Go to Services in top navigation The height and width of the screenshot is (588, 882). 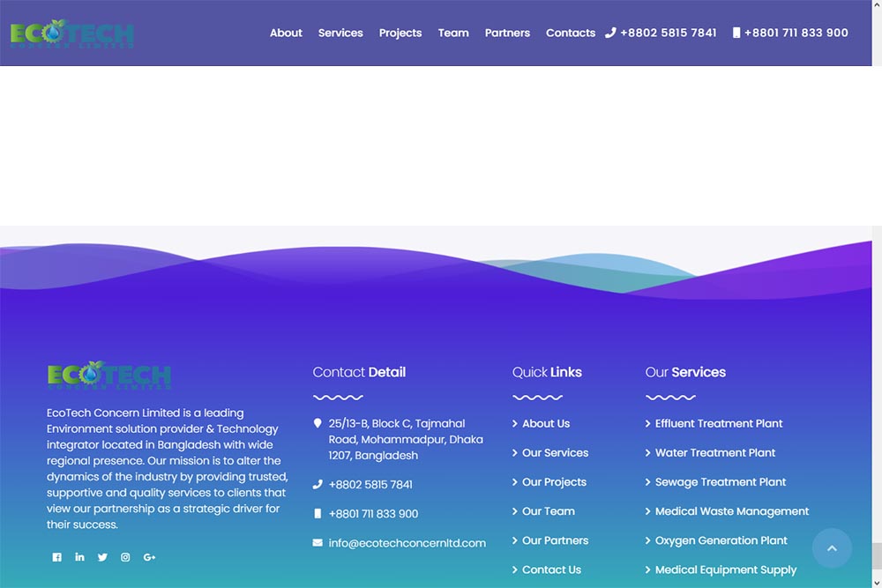point(340,33)
